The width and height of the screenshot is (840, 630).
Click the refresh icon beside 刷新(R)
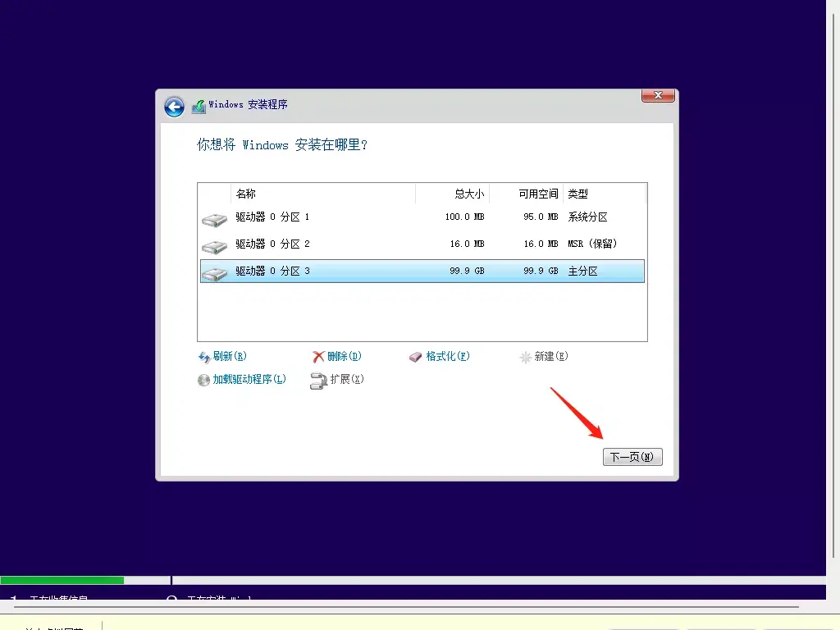pos(204,357)
